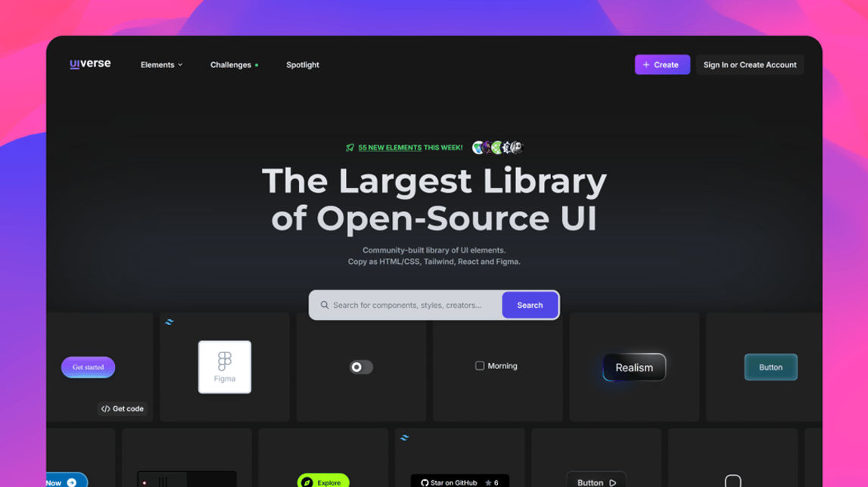
Task: Toggle the sample switch element
Action: click(x=361, y=367)
